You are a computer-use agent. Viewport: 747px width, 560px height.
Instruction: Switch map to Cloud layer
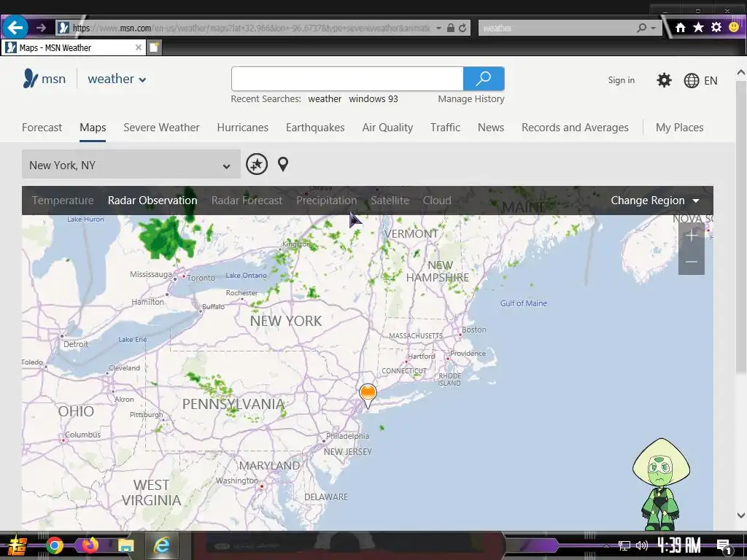click(x=437, y=201)
